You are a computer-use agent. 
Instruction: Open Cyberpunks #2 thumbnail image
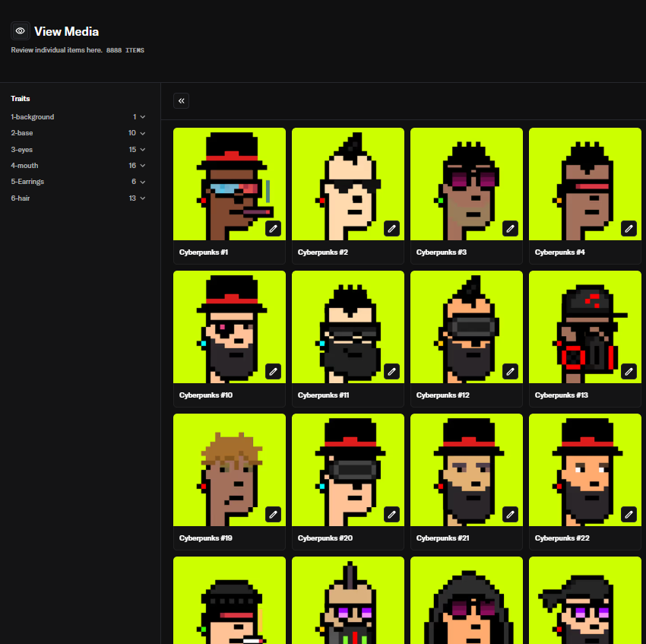348,184
